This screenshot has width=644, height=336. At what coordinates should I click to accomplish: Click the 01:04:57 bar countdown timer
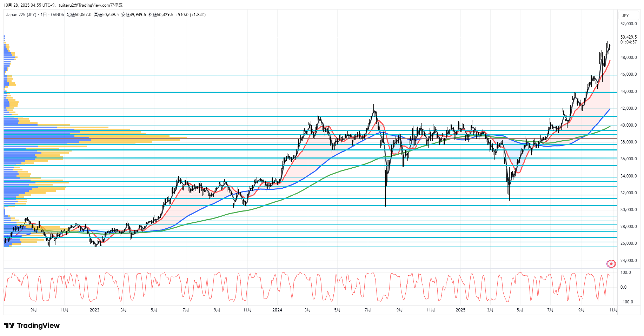pyautogui.click(x=628, y=42)
